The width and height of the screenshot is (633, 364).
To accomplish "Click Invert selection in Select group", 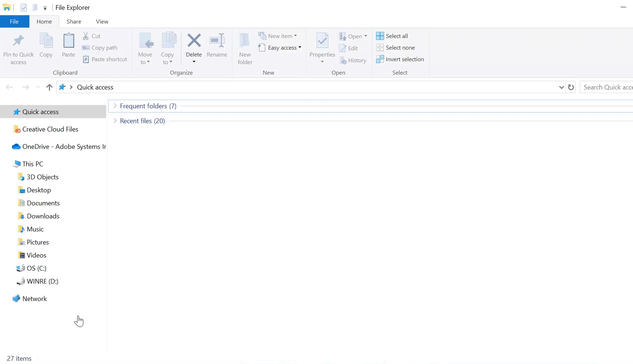I will pos(404,59).
